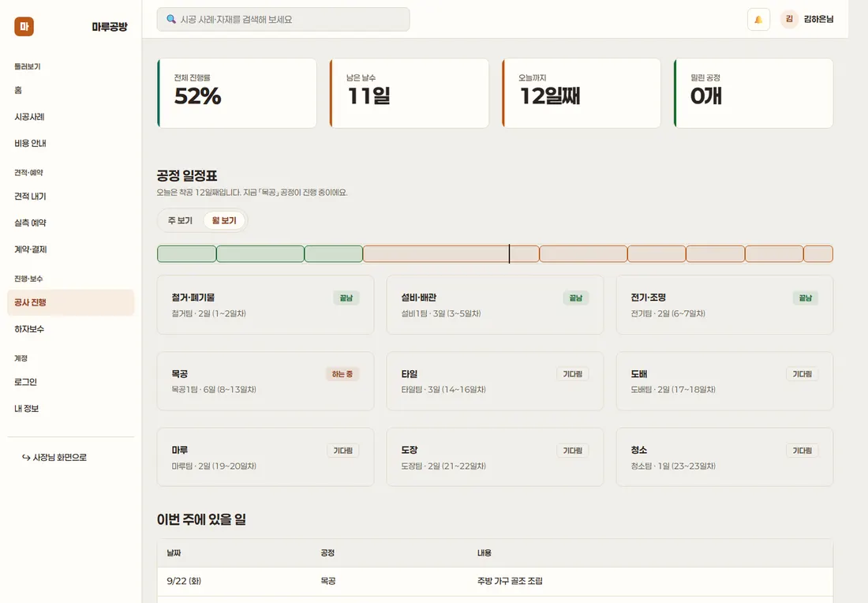Image resolution: width=868 pixels, height=603 pixels.
Task: Click the 밀린 공정 0개 card
Action: tap(754, 93)
